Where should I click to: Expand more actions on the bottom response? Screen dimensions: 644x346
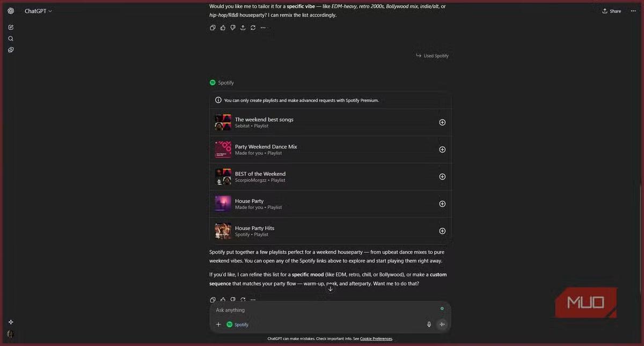pyautogui.click(x=253, y=300)
